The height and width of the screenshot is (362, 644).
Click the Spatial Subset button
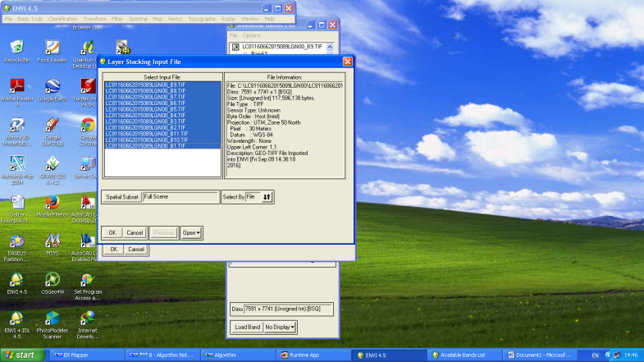pyautogui.click(x=122, y=197)
